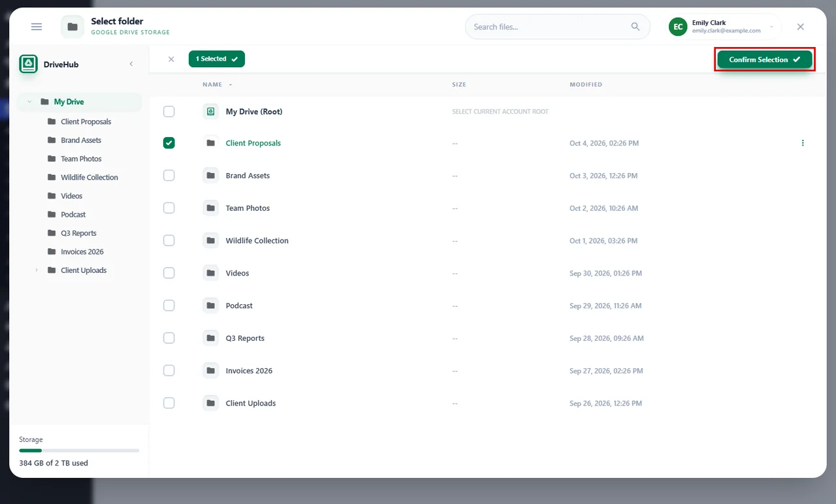Click the DriveHub logo icon
Image resolution: width=836 pixels, height=504 pixels.
tap(28, 64)
